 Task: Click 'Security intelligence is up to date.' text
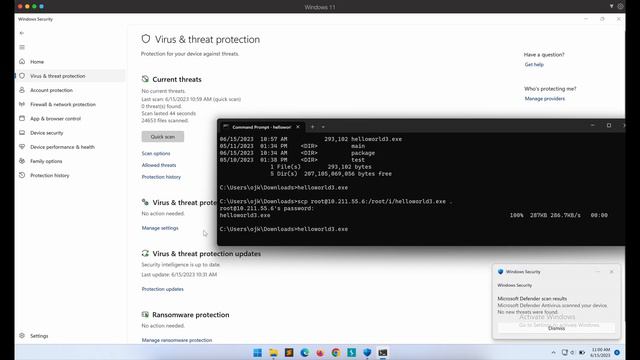(x=181, y=265)
